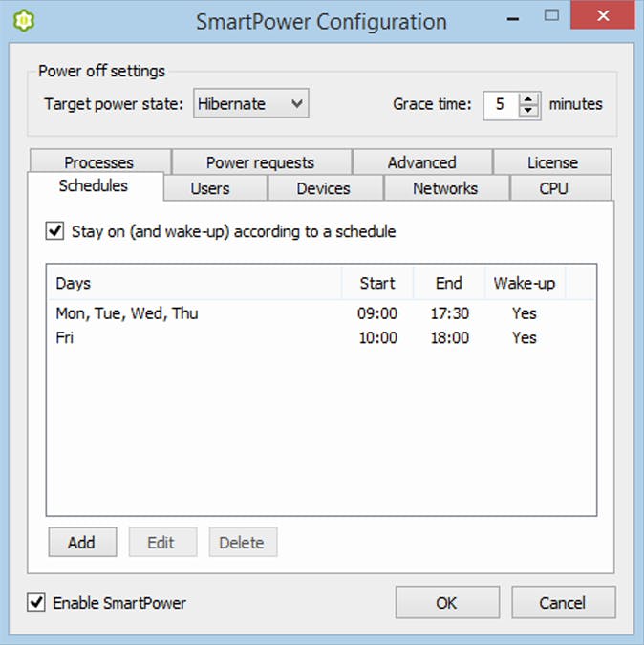This screenshot has height=645, width=644.
Task: Click the Grace time value field
Action: [501, 105]
